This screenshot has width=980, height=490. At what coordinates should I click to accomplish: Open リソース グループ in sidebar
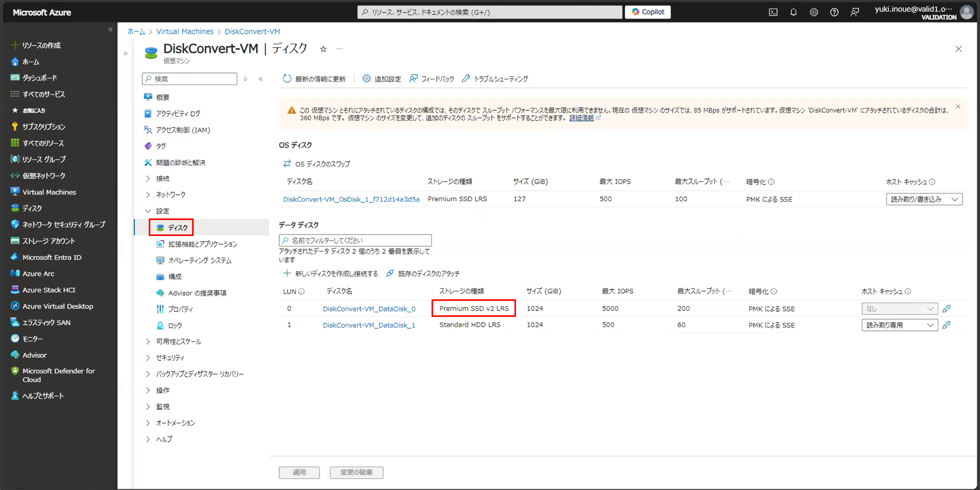[44, 159]
